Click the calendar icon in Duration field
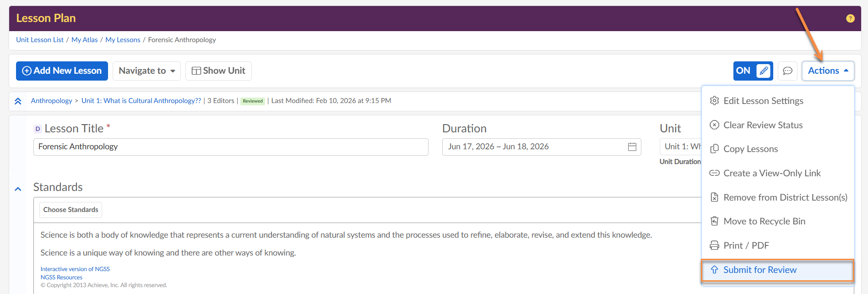 pos(632,147)
